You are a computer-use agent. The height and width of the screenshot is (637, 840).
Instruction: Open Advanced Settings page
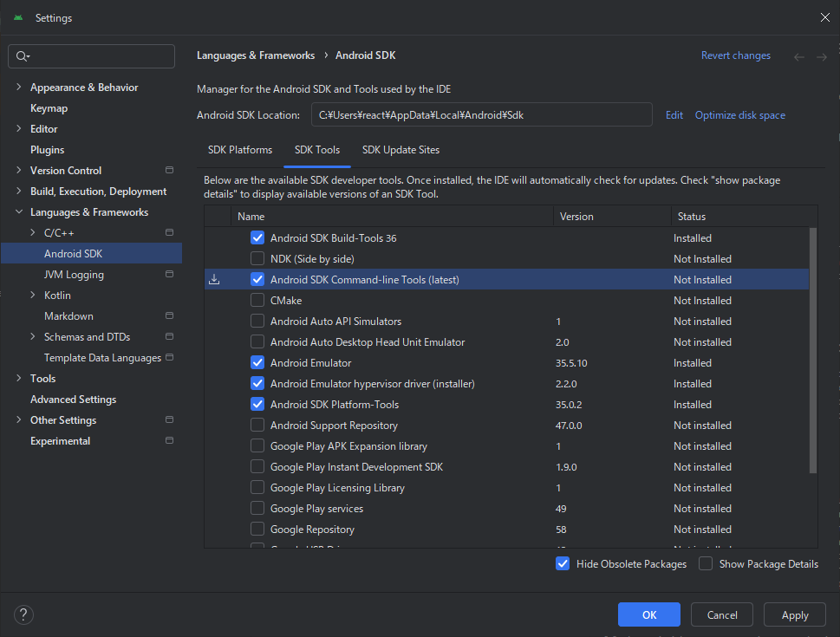coord(74,400)
